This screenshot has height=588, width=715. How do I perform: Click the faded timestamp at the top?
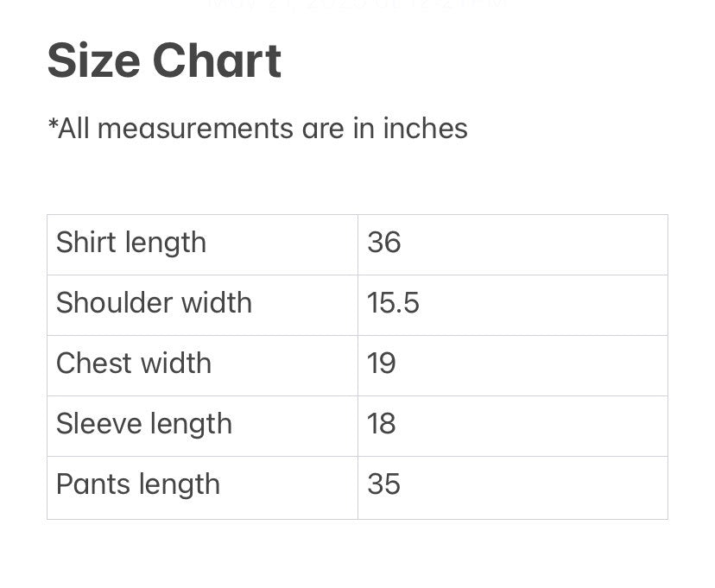[357, 4]
